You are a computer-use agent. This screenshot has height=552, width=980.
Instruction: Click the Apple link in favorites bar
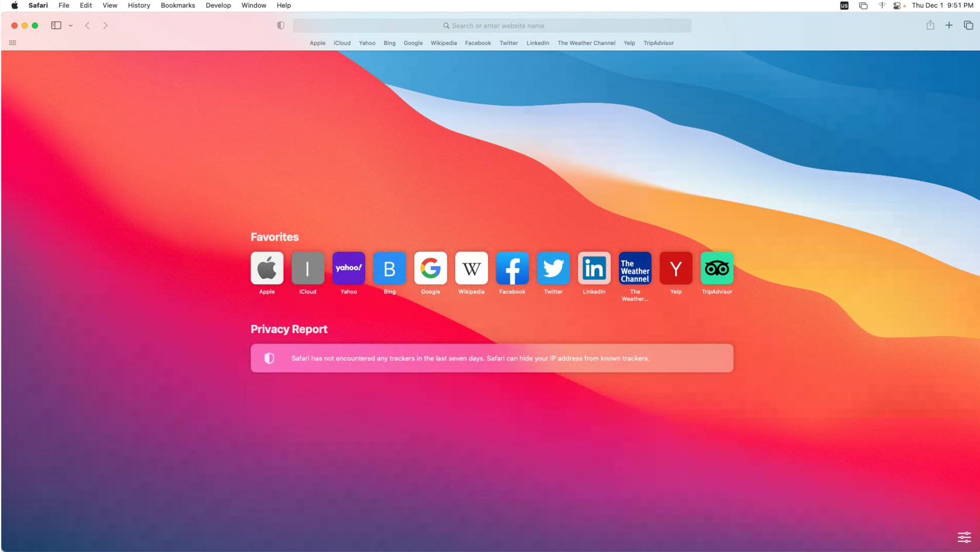click(x=318, y=43)
